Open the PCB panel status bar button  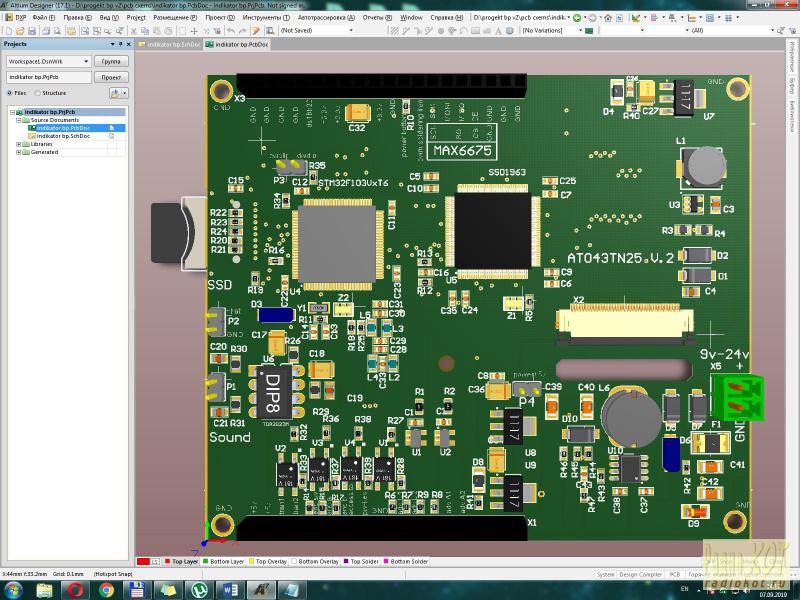pos(674,574)
